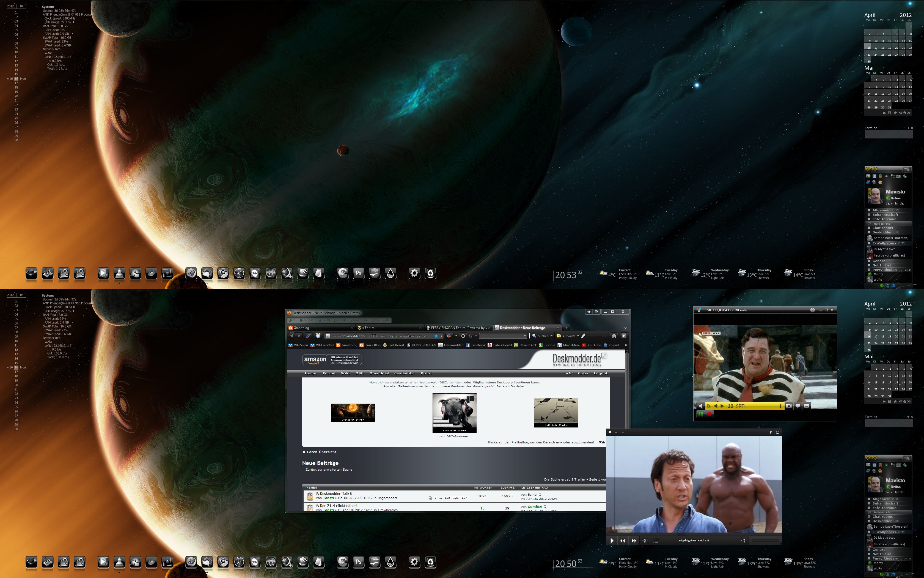
Task: Take a snapshot with TVCenter camera icon
Action: click(x=789, y=406)
